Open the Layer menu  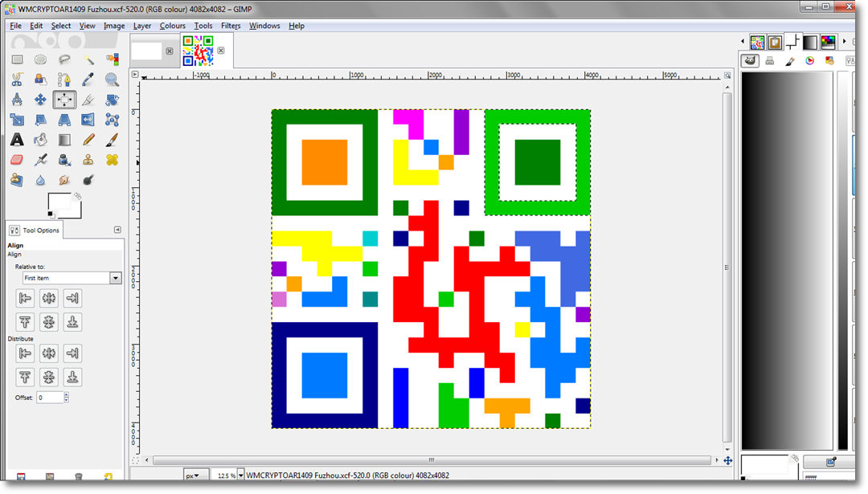[142, 26]
